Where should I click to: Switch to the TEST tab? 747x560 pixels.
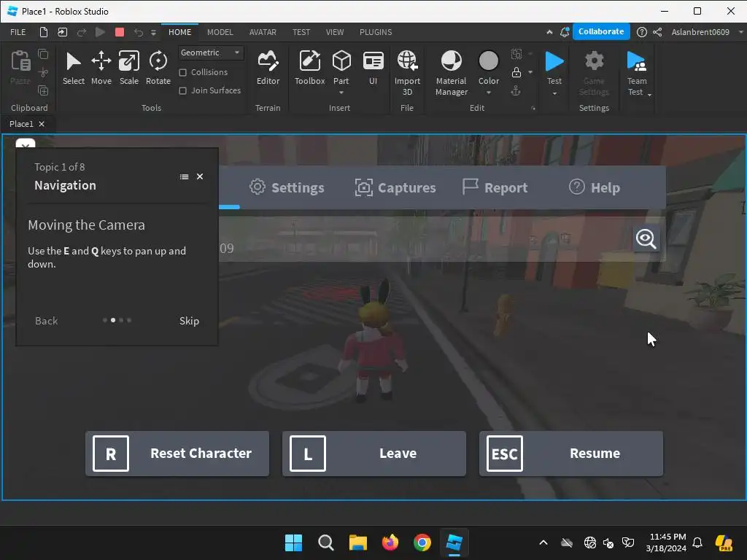pyautogui.click(x=301, y=32)
